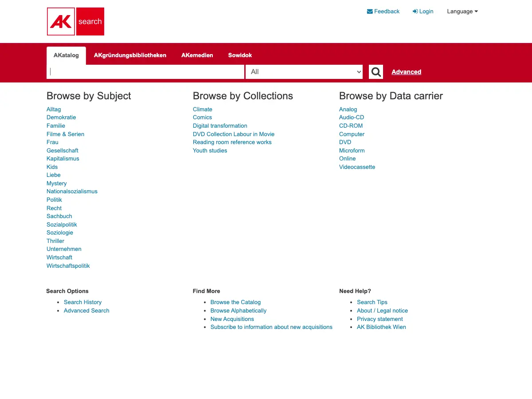Filter by Computer data carrier
This screenshot has width=532, height=399.
(x=352, y=134)
